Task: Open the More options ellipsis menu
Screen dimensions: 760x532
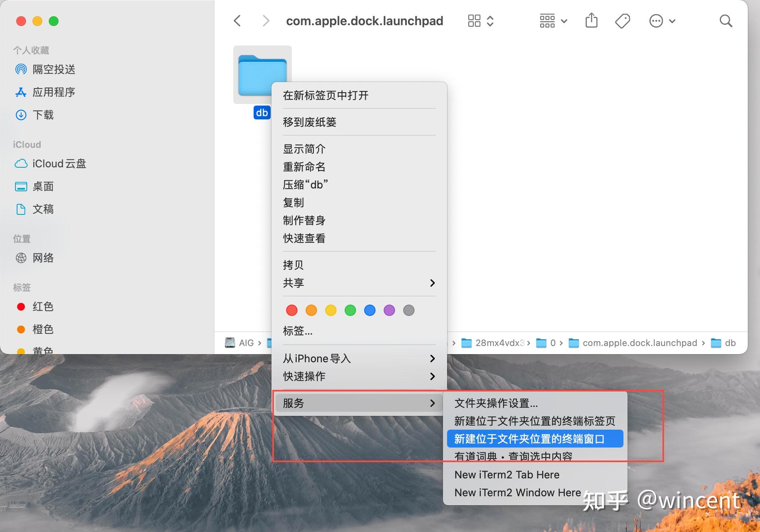Action: point(656,21)
